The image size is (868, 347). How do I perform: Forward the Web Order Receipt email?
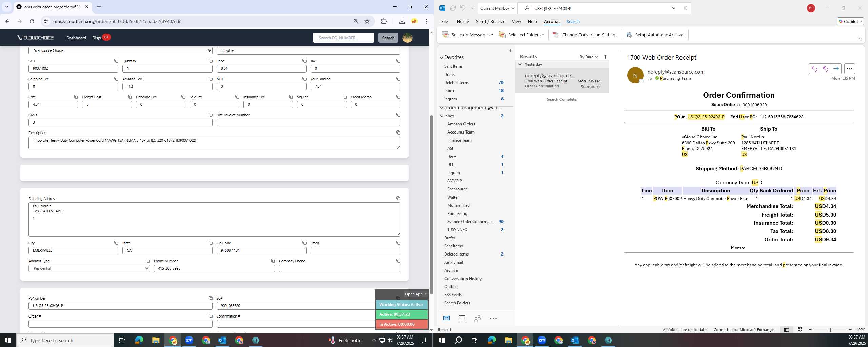836,69
